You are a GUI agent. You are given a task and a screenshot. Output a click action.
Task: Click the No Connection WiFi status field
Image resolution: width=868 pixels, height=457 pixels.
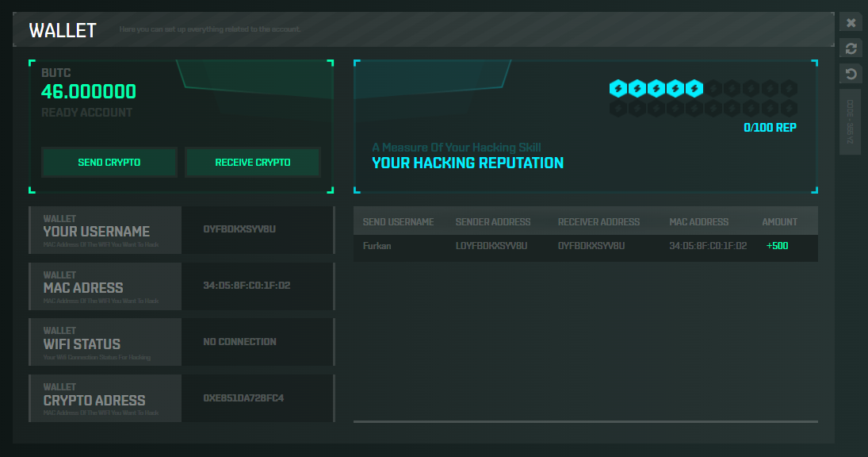(x=257, y=342)
